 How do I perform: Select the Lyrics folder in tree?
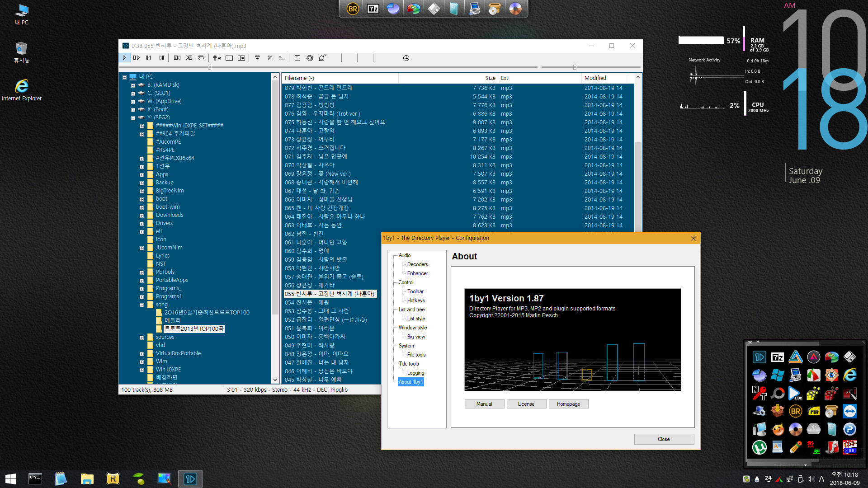[162, 256]
